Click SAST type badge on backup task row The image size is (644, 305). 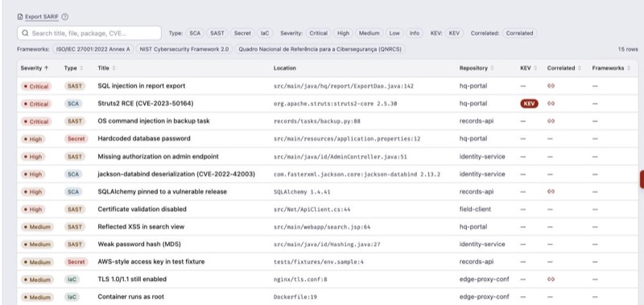pyautogui.click(x=75, y=122)
